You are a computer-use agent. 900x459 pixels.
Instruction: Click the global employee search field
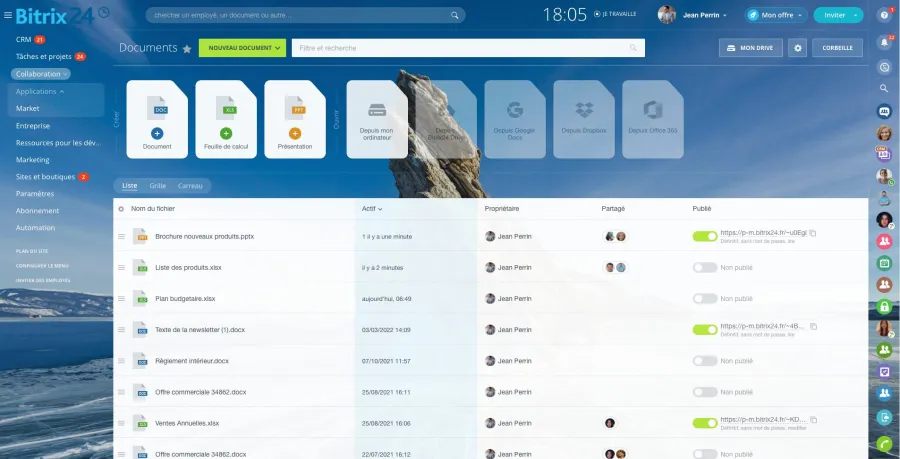(x=305, y=15)
